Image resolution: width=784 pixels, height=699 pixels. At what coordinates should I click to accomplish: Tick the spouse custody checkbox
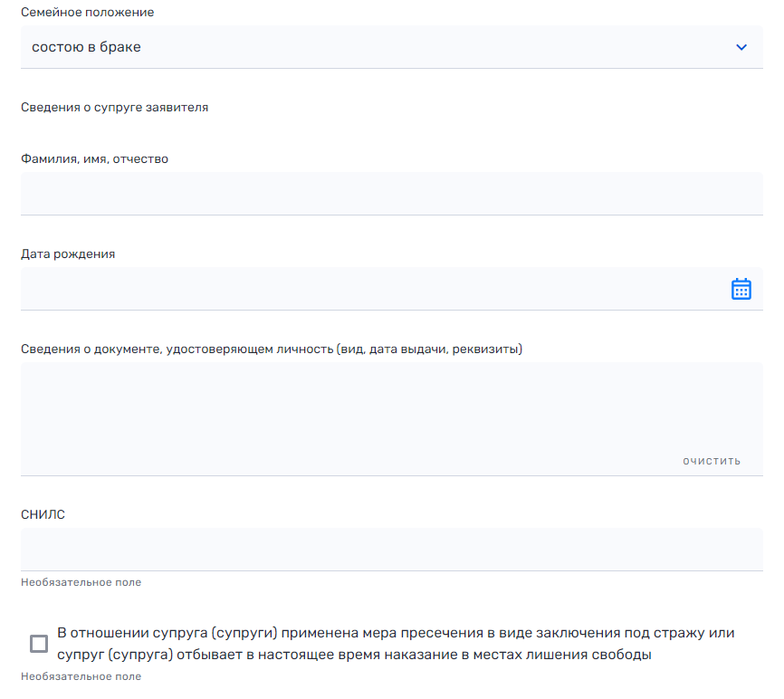click(x=39, y=644)
